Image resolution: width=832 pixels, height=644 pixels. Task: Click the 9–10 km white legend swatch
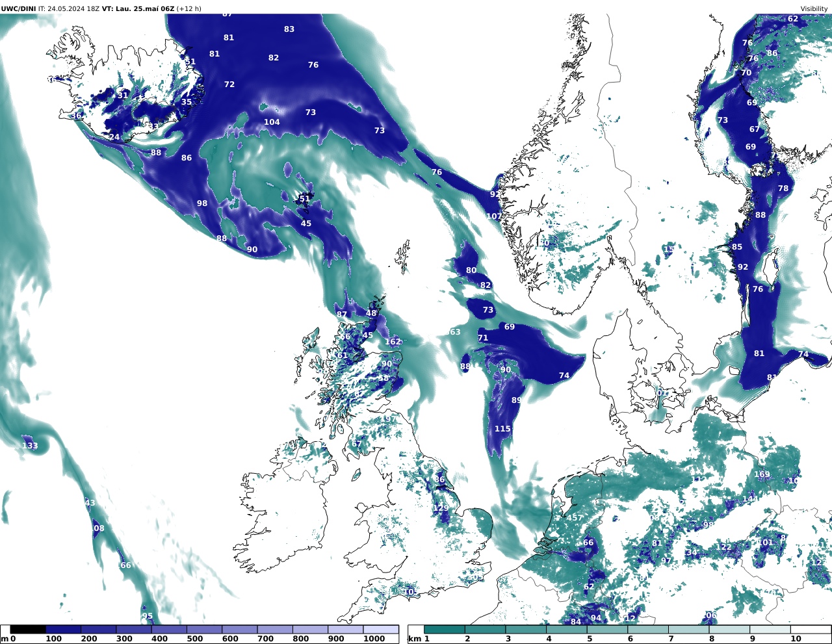pos(770,629)
